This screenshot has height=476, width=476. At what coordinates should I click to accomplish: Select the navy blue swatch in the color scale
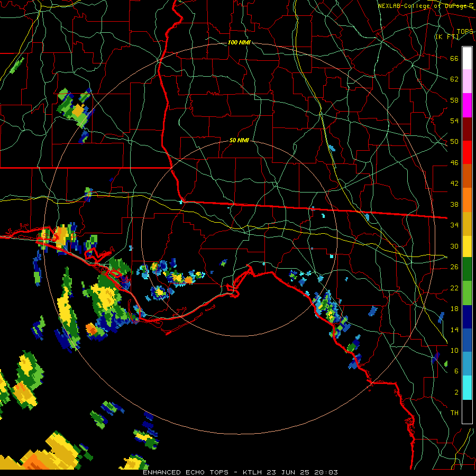click(x=467, y=317)
